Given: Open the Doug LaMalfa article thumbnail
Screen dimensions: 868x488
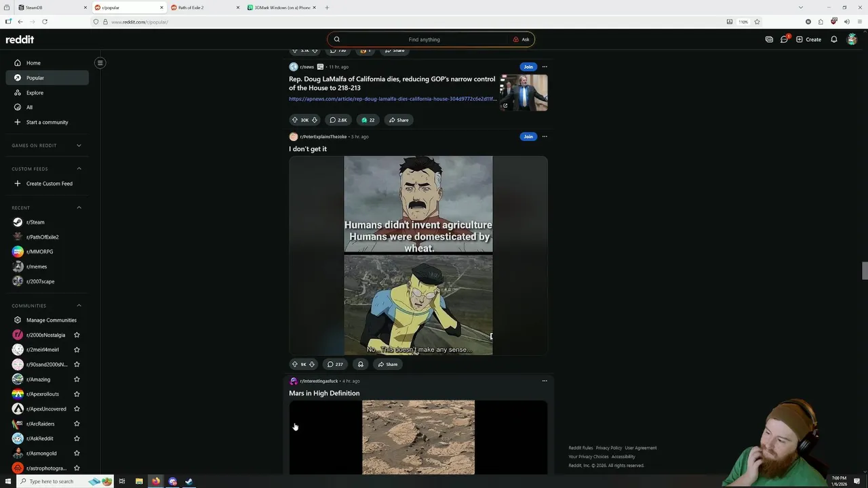Looking at the screenshot, I should [x=524, y=92].
